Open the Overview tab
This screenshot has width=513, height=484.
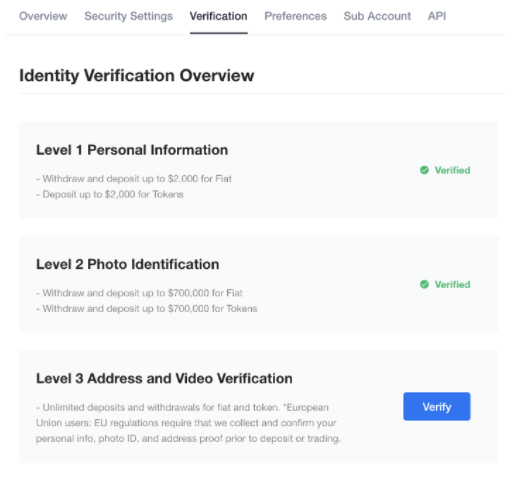[x=43, y=16]
